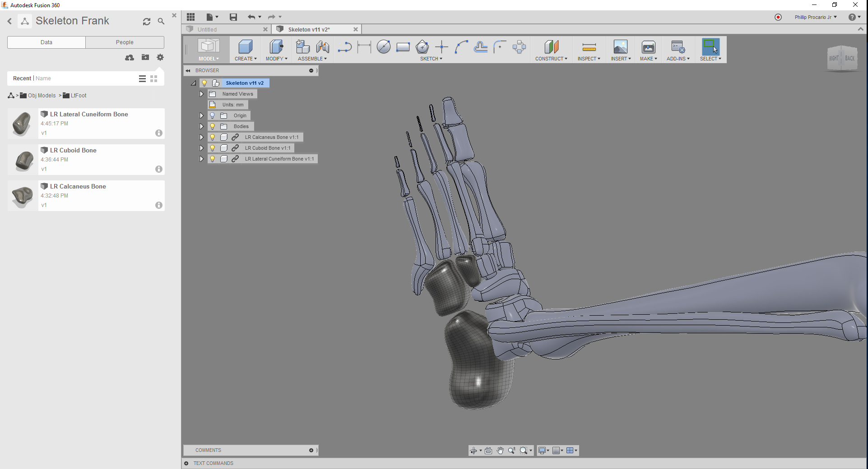
Task: Click the job status record indicator
Action: tap(778, 17)
